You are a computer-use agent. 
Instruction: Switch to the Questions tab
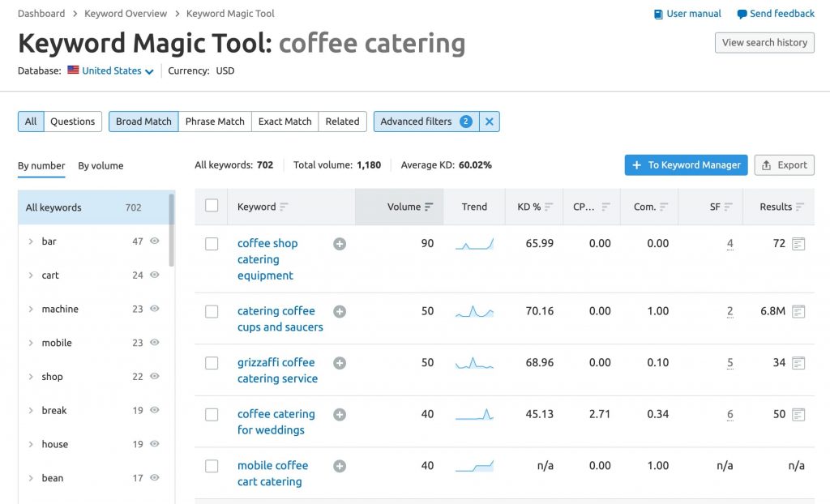[72, 121]
